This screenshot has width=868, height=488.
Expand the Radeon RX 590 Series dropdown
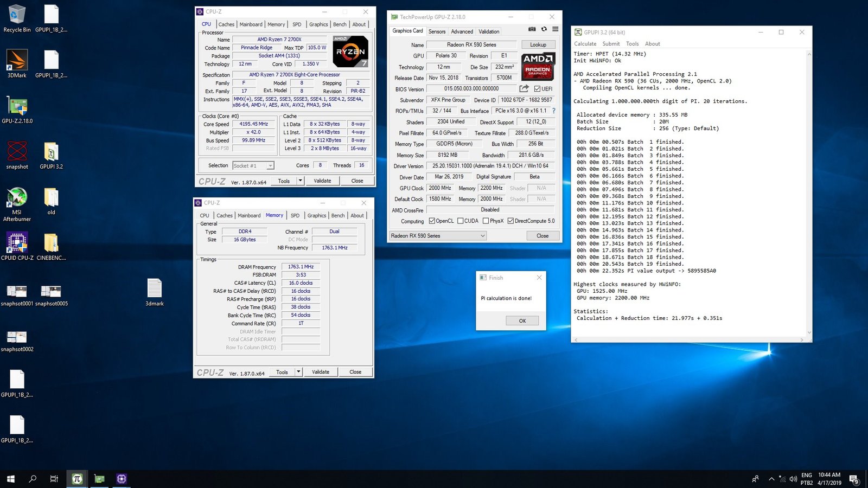pos(482,236)
